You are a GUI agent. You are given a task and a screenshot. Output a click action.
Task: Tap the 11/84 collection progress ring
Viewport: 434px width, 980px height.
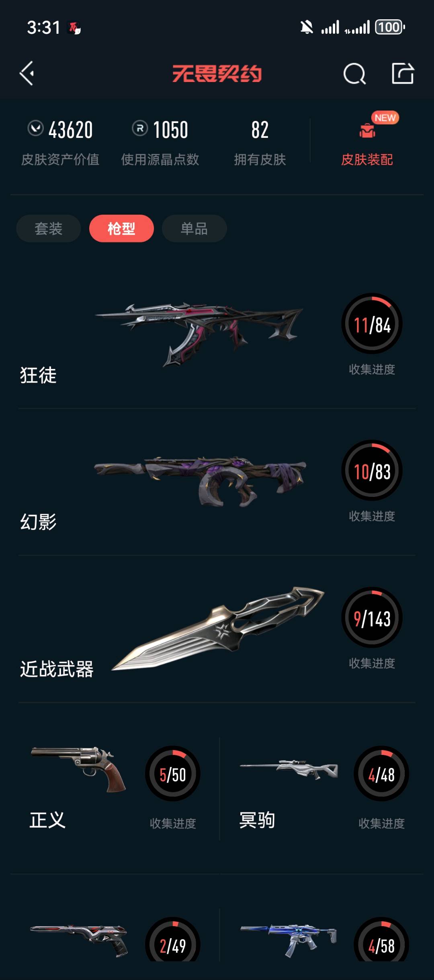click(x=372, y=324)
